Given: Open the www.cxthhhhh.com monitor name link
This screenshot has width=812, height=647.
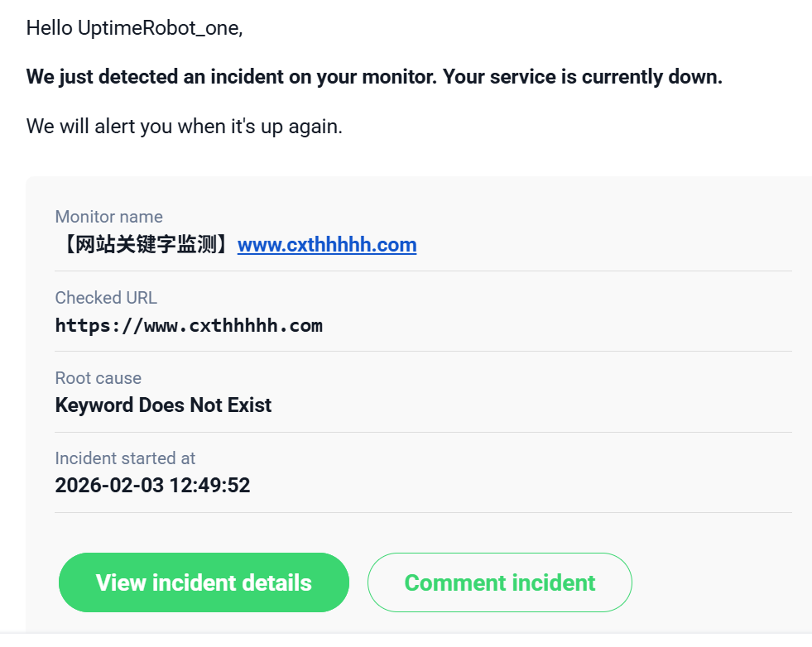Looking at the screenshot, I should (x=326, y=245).
